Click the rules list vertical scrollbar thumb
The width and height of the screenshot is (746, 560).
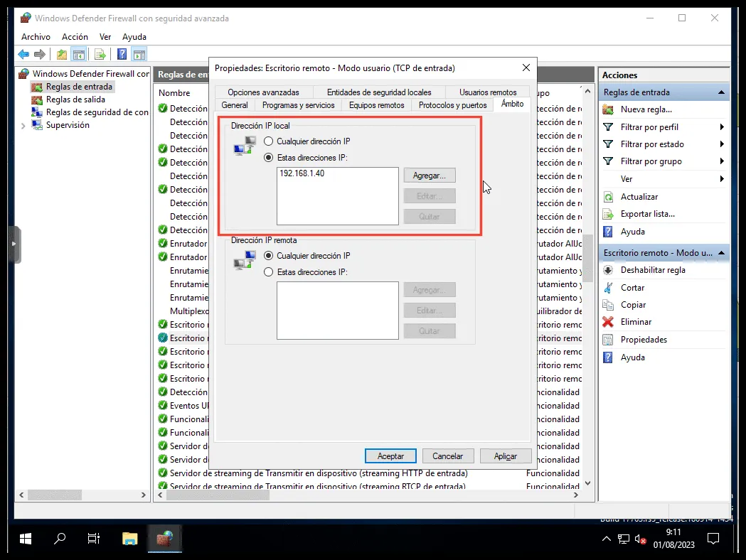pyautogui.click(x=587, y=258)
